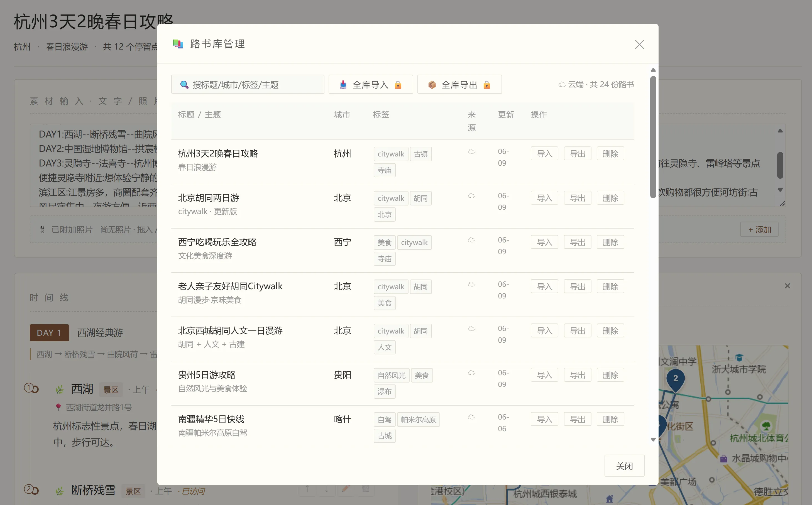Screen dimensions: 812x505
Task: Delete the 贵州5日游攻略 roadbook
Action: (x=610, y=375)
